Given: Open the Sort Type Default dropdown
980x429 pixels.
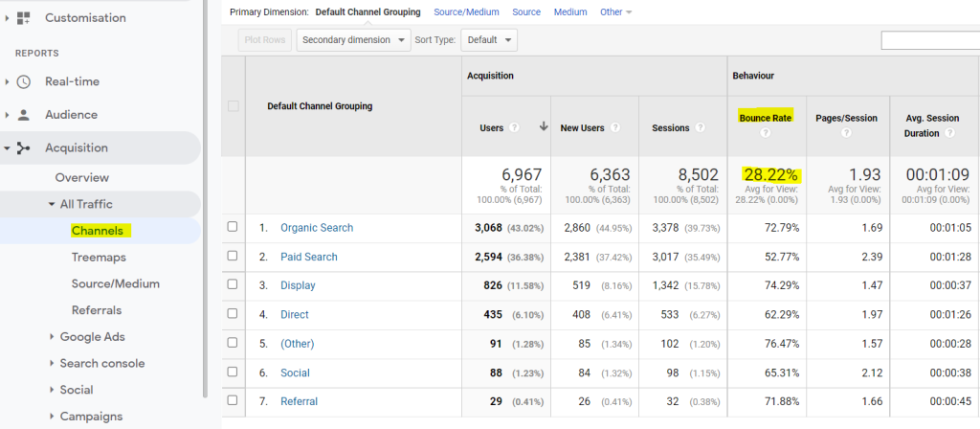Looking at the screenshot, I should tap(489, 40).
